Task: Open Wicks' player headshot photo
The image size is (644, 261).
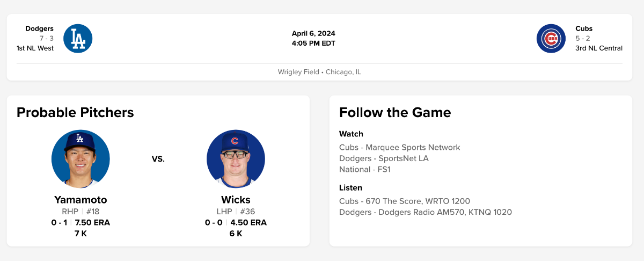Action: [236, 159]
